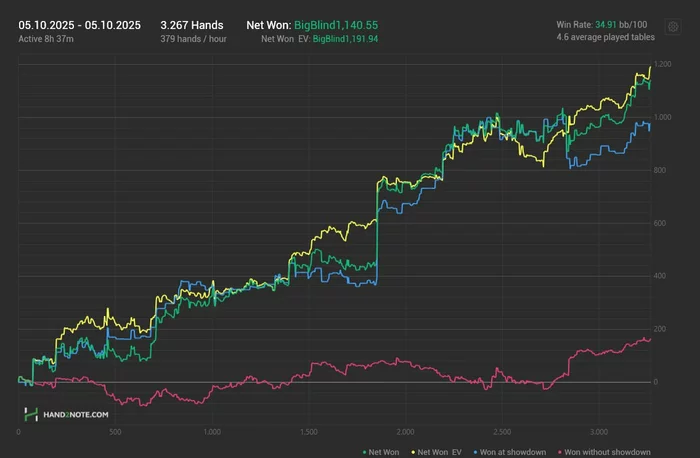Image resolution: width=700 pixels, height=458 pixels.
Task: Click the Active 8h 37m duration label
Action: pyautogui.click(x=46, y=38)
